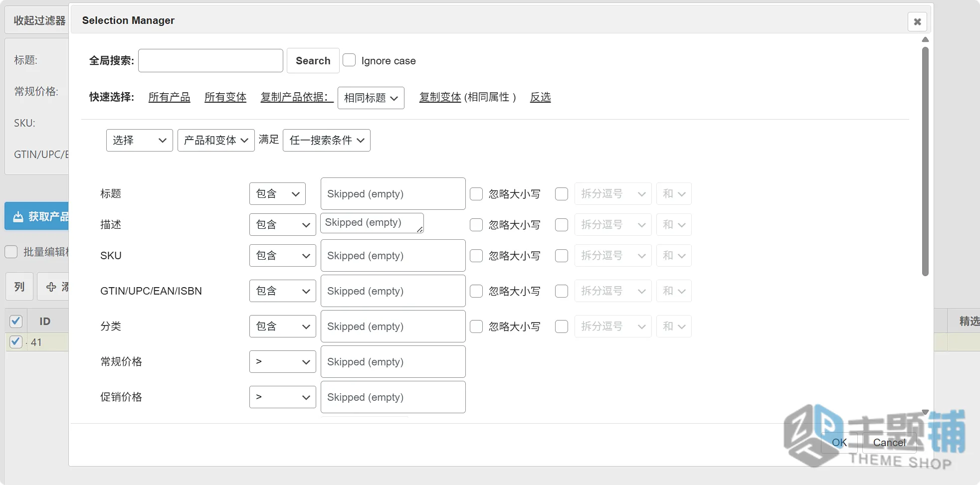
Task: Click into the 全局搜索 input field
Action: (x=210, y=60)
